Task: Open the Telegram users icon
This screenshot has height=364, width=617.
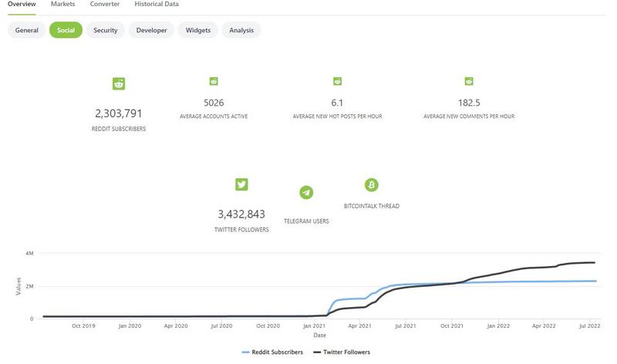Action: [306, 192]
